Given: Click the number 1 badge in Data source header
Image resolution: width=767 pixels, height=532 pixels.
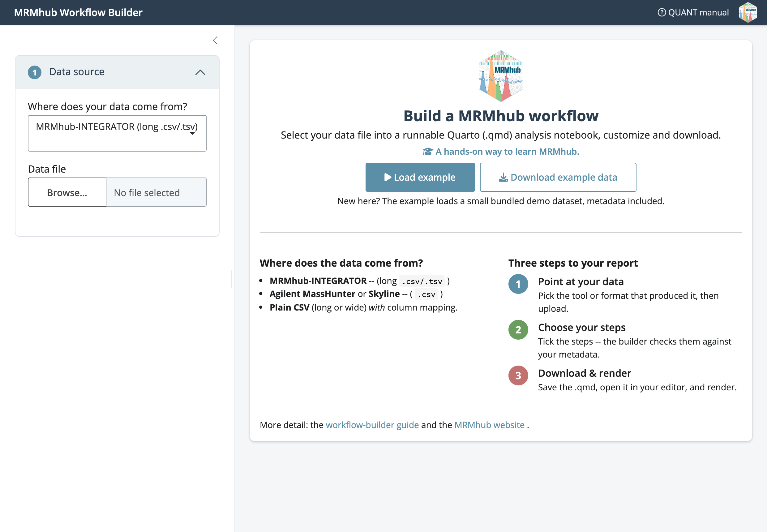Looking at the screenshot, I should point(35,72).
